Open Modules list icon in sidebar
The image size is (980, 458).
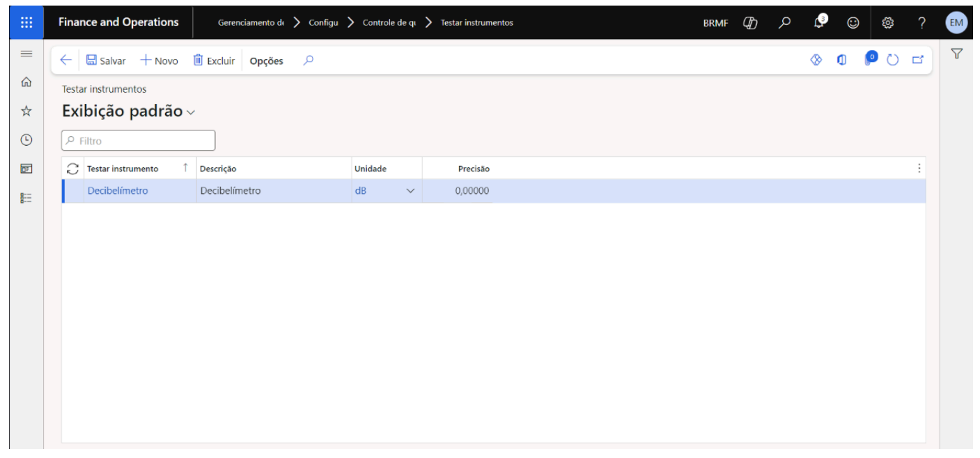click(x=26, y=198)
